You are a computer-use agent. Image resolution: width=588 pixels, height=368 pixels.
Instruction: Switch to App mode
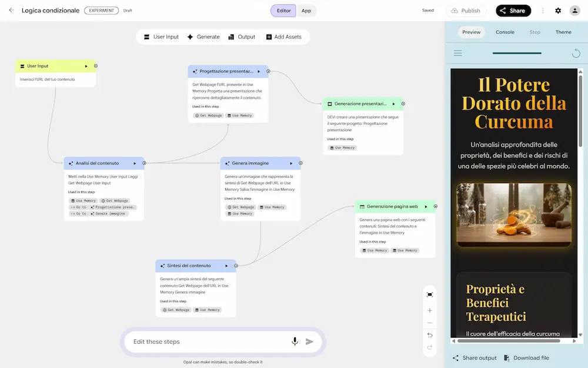point(306,11)
